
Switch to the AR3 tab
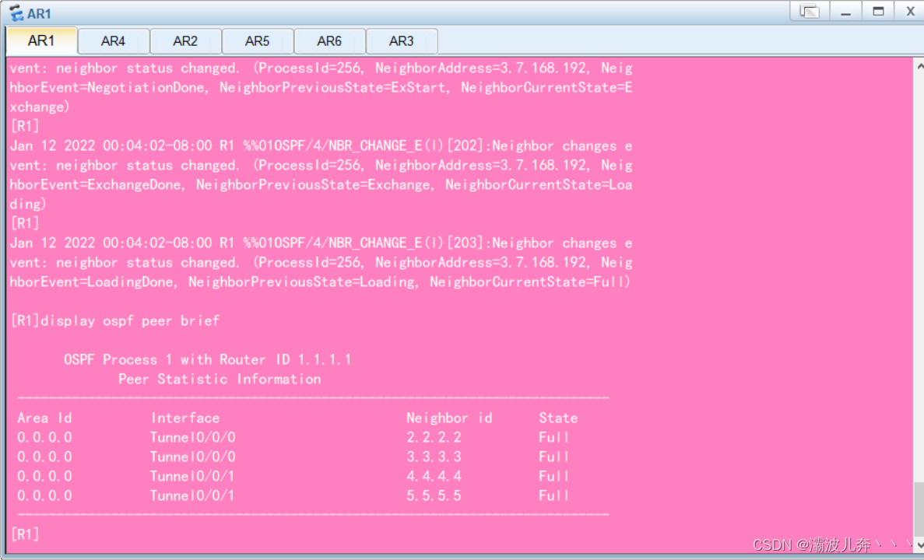[402, 41]
